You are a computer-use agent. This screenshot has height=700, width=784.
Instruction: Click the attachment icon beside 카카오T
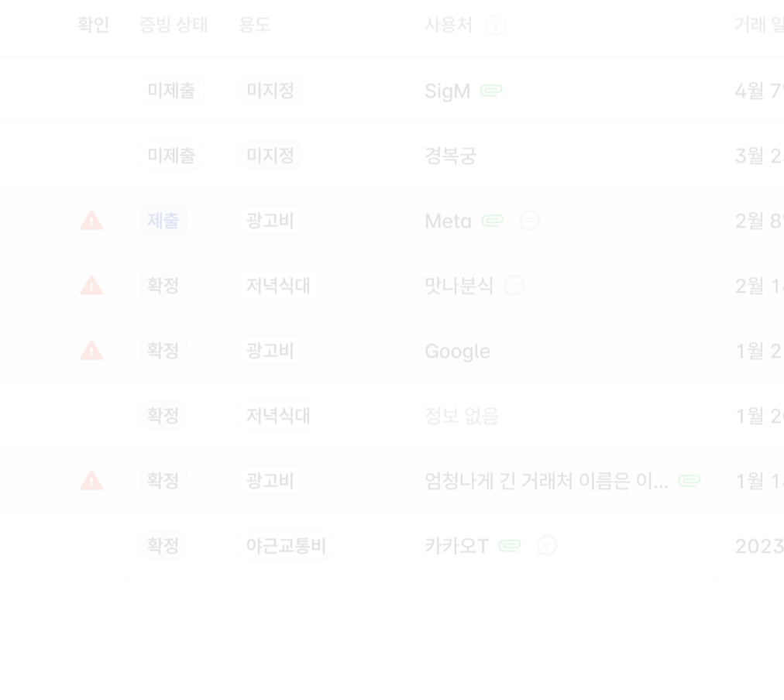510,546
